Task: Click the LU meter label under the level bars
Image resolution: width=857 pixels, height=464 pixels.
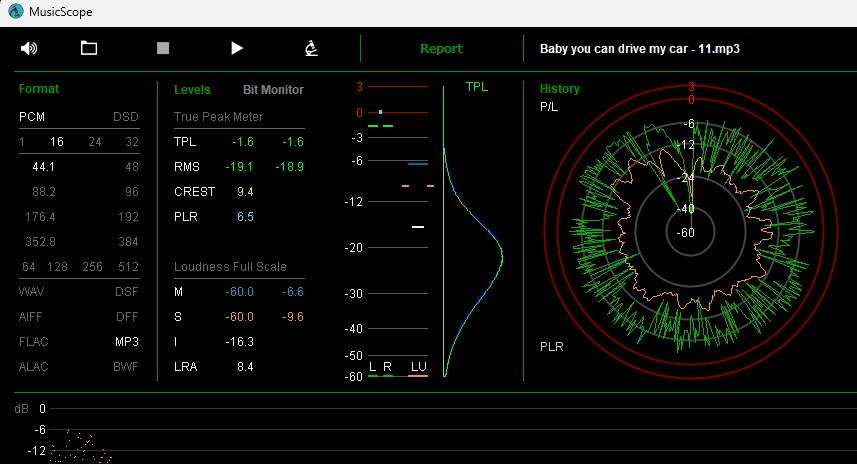Action: tap(418, 367)
